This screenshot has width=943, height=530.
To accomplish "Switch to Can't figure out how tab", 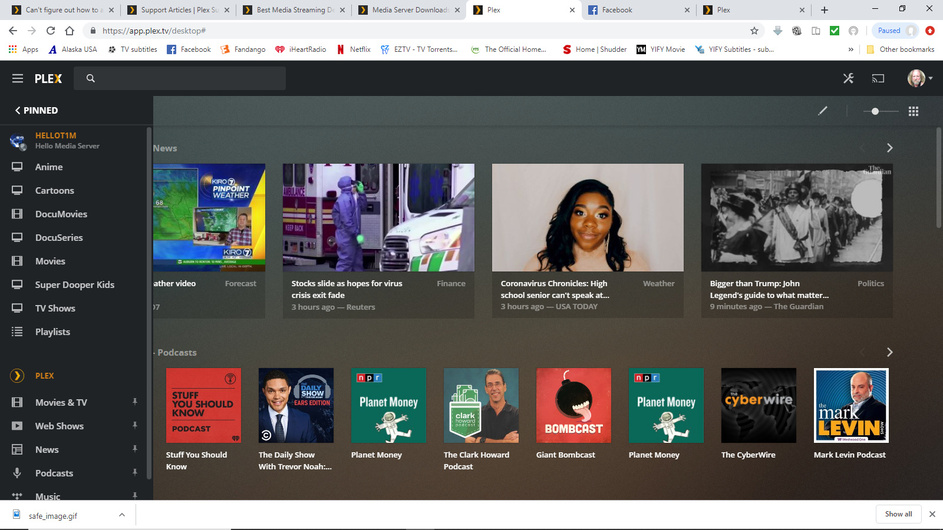I will tap(62, 10).
